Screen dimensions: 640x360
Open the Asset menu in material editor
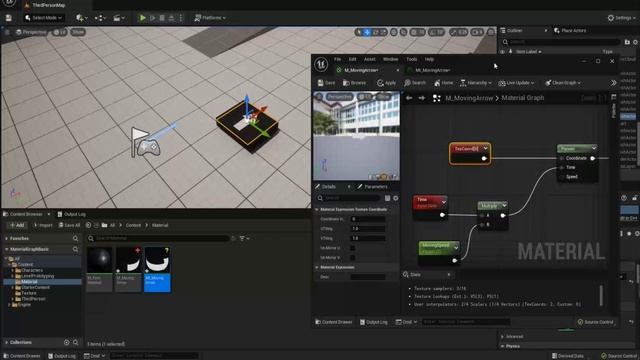tap(369, 60)
